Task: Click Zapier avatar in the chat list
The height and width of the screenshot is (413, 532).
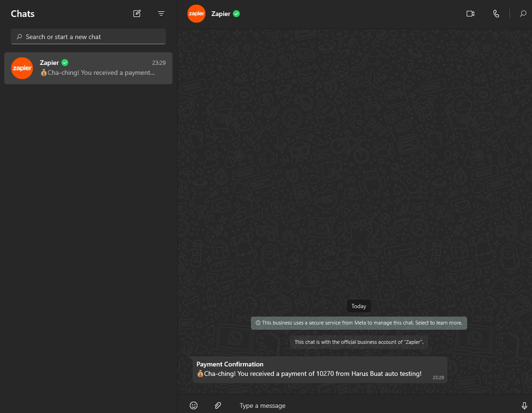Action: (x=22, y=68)
